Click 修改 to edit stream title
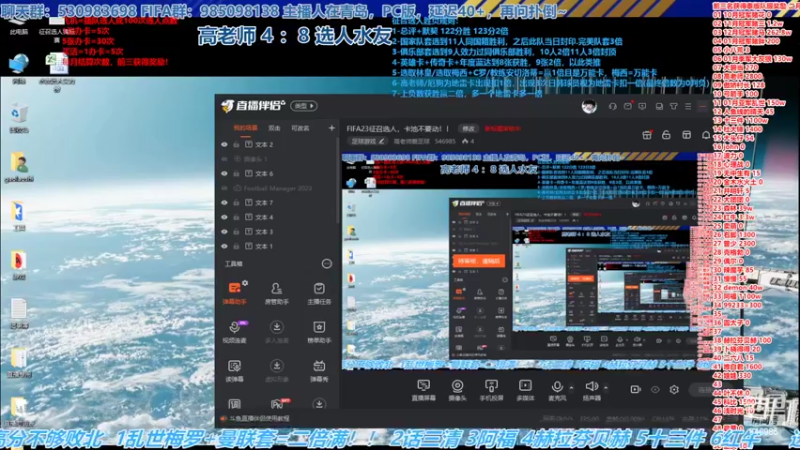 (x=468, y=129)
